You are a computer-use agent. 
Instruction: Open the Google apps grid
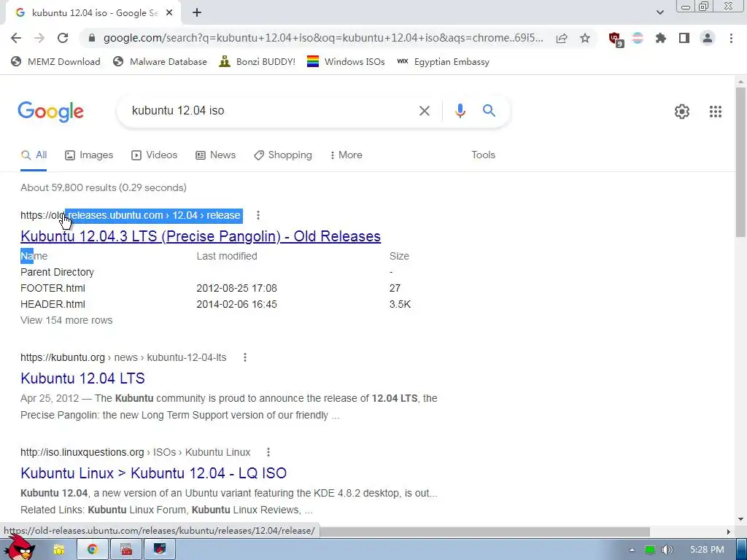(716, 112)
